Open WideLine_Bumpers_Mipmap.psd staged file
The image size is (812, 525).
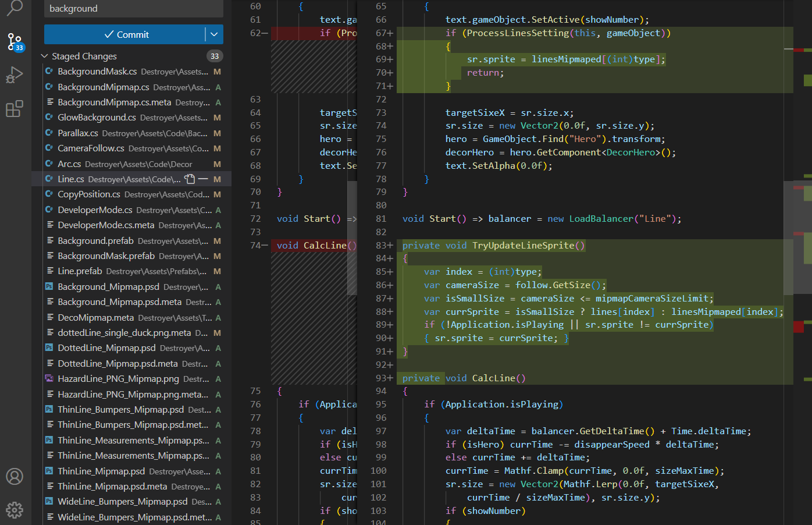click(x=131, y=501)
